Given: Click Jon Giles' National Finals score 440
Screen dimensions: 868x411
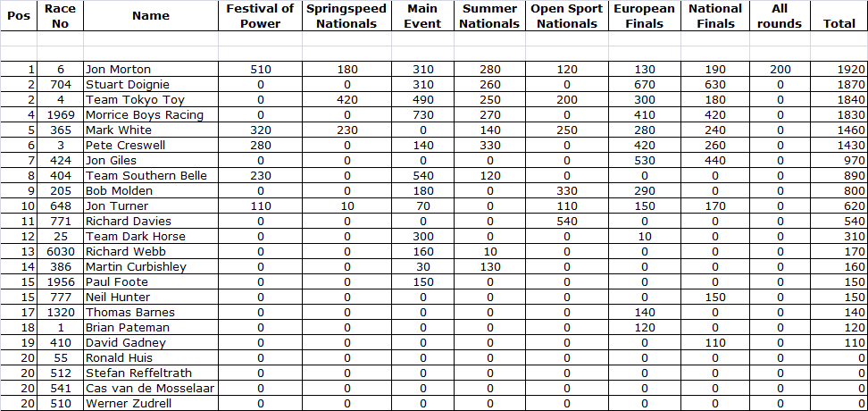Looking at the screenshot, I should [x=715, y=160].
